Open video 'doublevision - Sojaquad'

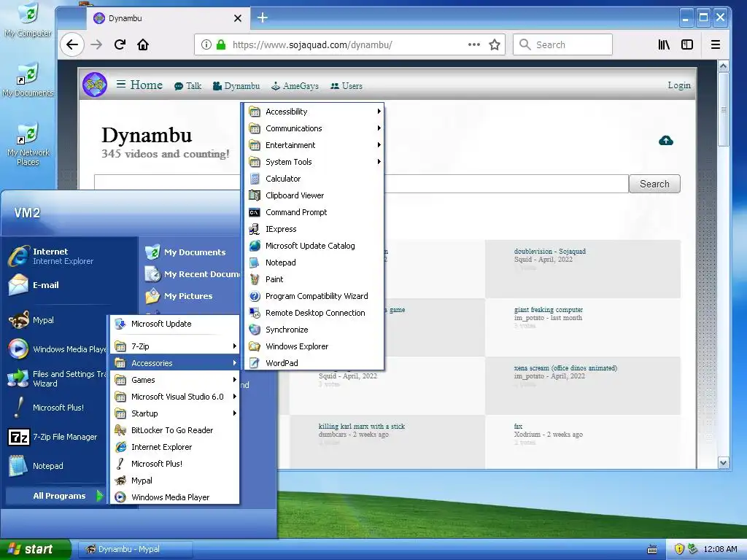[x=550, y=251]
